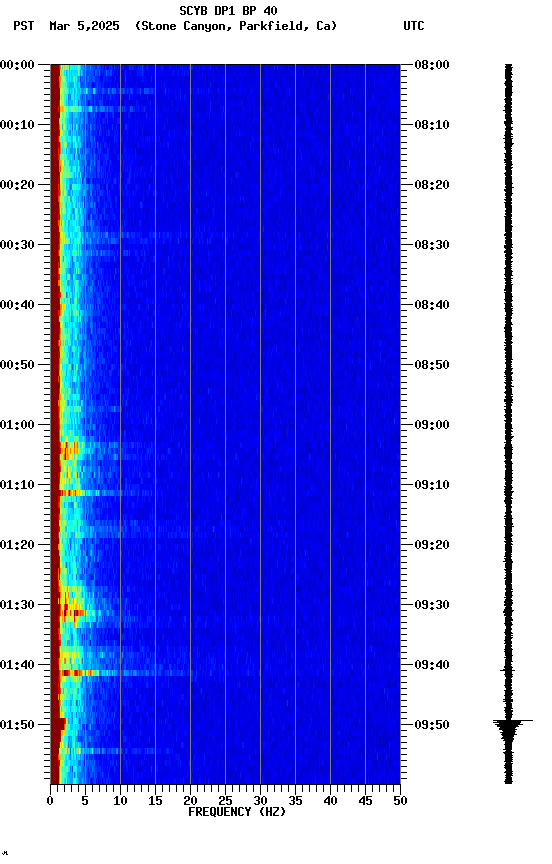Click the 01:30 PST time label
The image size is (552, 864).
coord(17,606)
